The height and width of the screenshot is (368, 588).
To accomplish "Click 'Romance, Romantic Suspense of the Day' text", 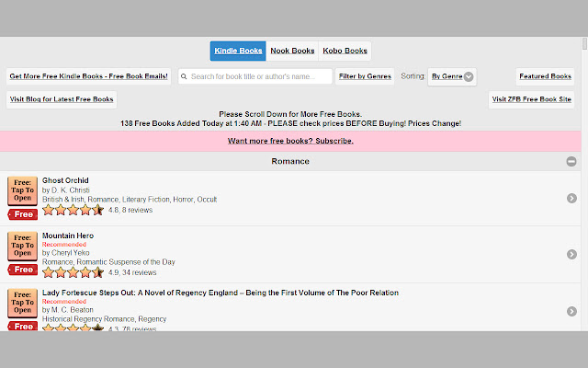I will 108,262.
